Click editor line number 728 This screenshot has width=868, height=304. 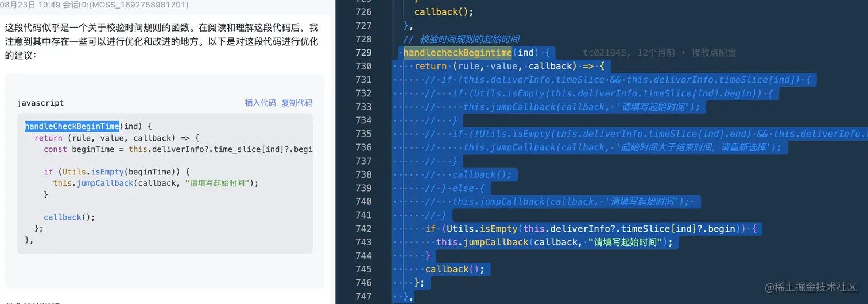point(364,39)
